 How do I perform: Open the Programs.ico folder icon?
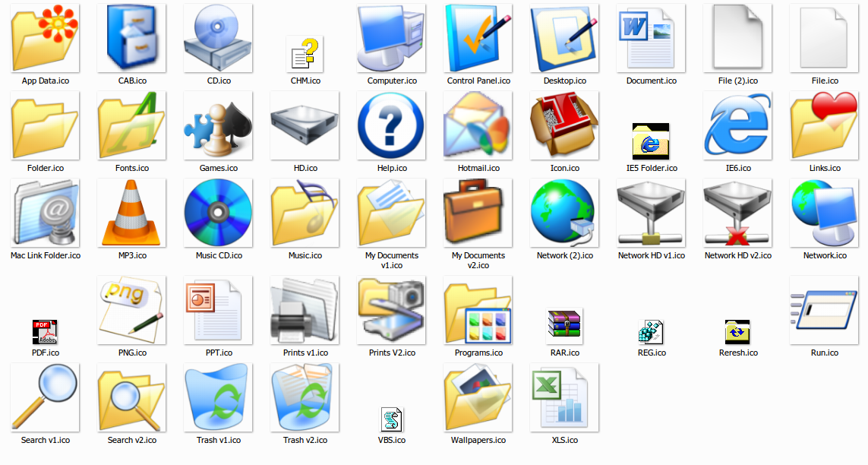pyautogui.click(x=478, y=311)
